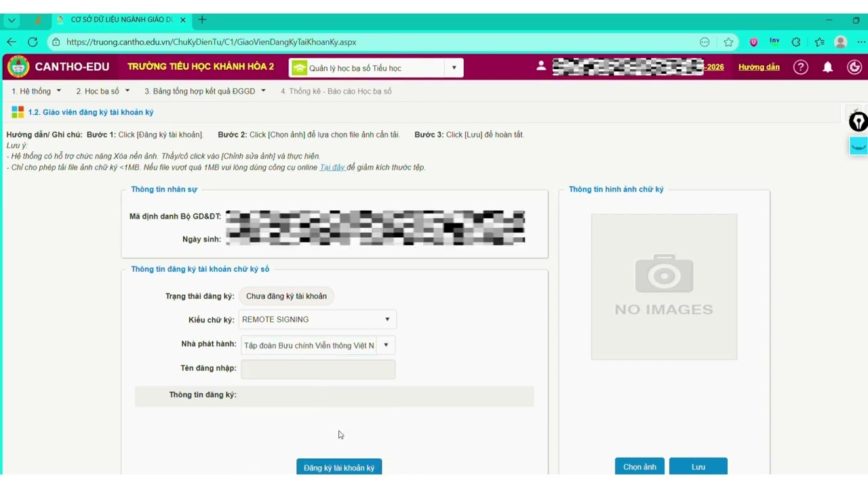Screen dimensions: 868x488
Task: Reload the current browser page
Action: point(33,42)
